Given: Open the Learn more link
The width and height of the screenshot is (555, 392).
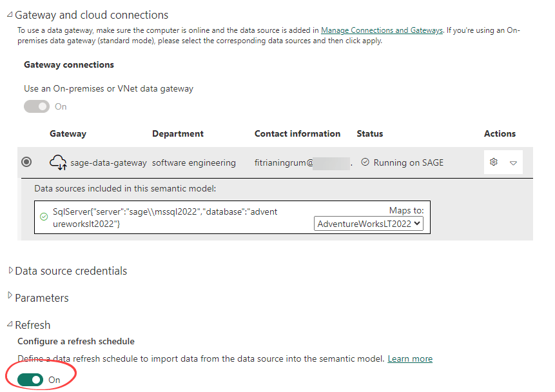Looking at the screenshot, I should coord(410,358).
